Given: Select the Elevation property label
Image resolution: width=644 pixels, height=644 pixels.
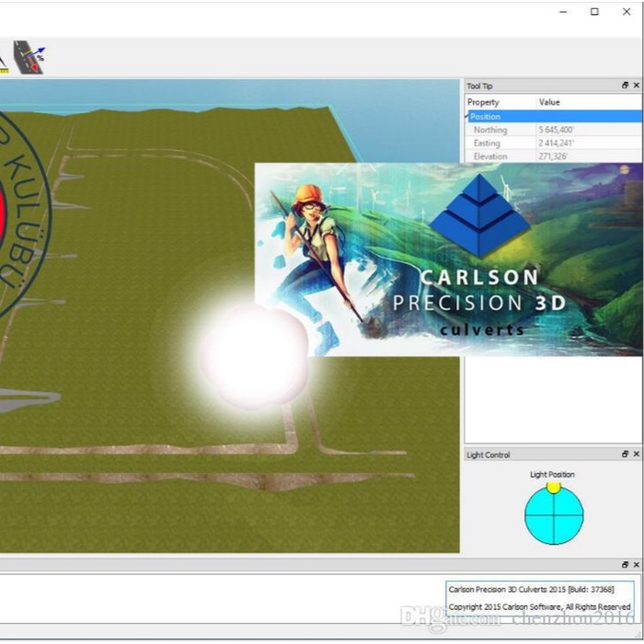Looking at the screenshot, I should [490, 156].
